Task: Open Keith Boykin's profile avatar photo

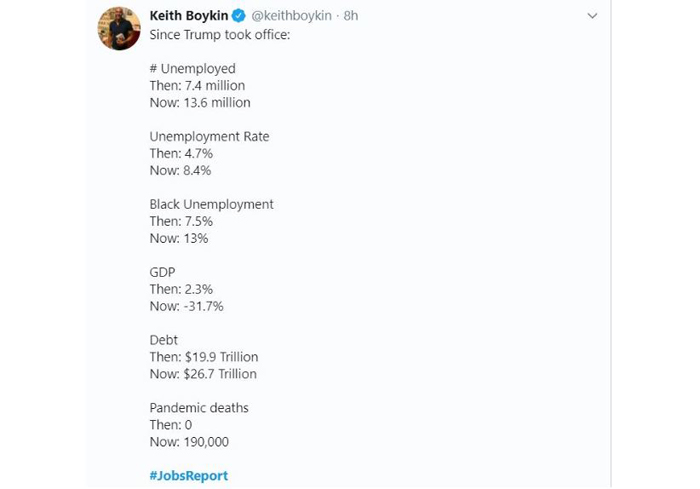Action: pos(119,29)
